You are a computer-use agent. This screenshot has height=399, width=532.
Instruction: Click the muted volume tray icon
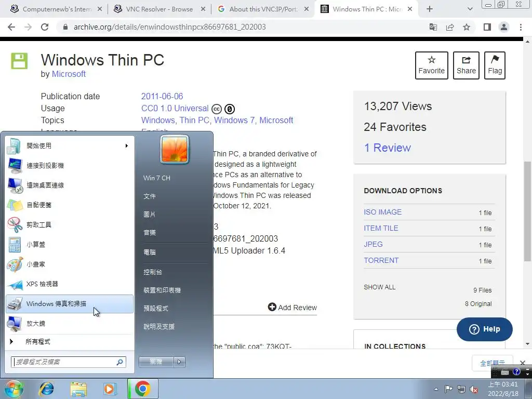point(474,389)
